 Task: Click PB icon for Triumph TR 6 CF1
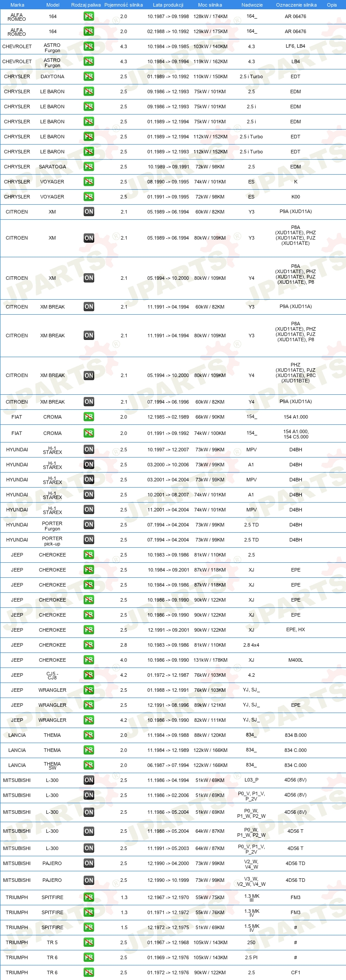(x=88, y=972)
